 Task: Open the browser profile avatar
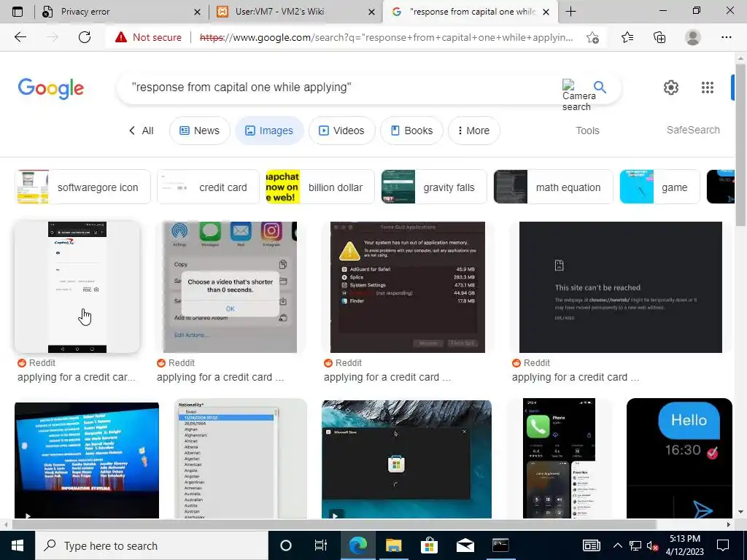point(693,37)
